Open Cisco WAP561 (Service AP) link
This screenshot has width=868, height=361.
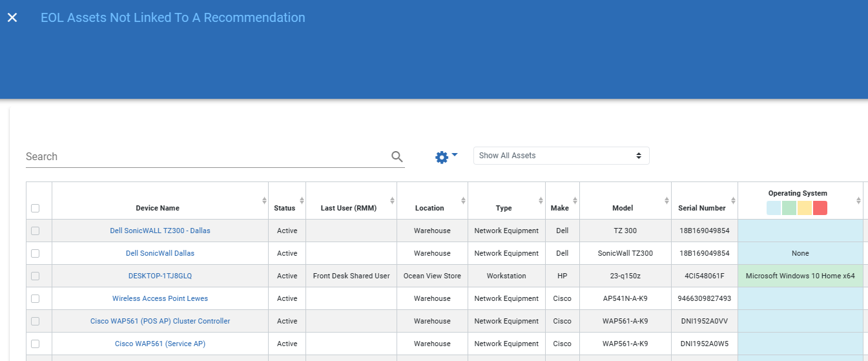[x=160, y=344]
